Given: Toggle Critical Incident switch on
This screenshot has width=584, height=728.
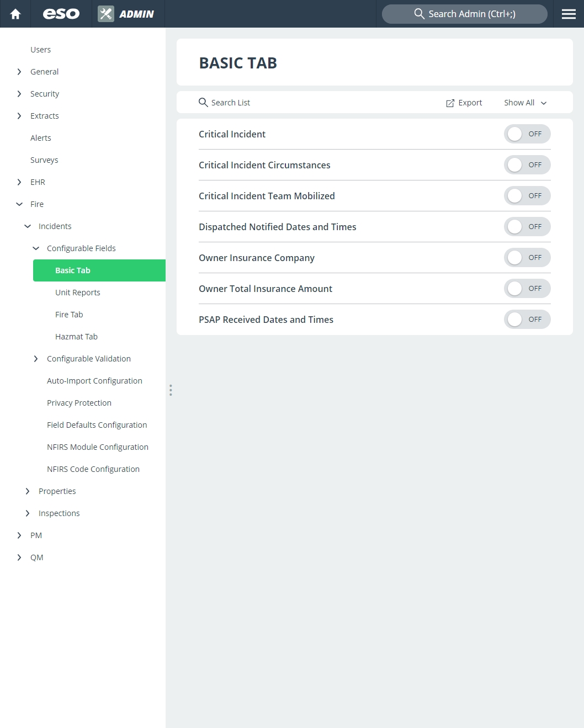Looking at the screenshot, I should tap(527, 134).
